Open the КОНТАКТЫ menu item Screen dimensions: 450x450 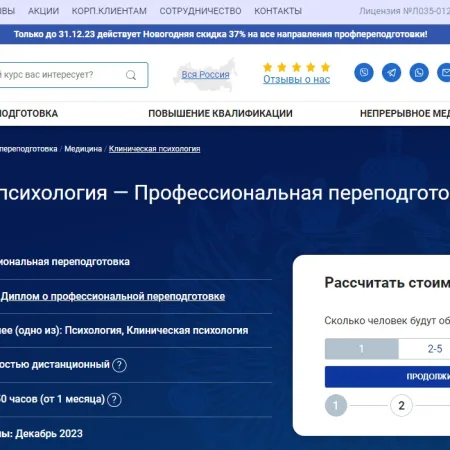(278, 11)
